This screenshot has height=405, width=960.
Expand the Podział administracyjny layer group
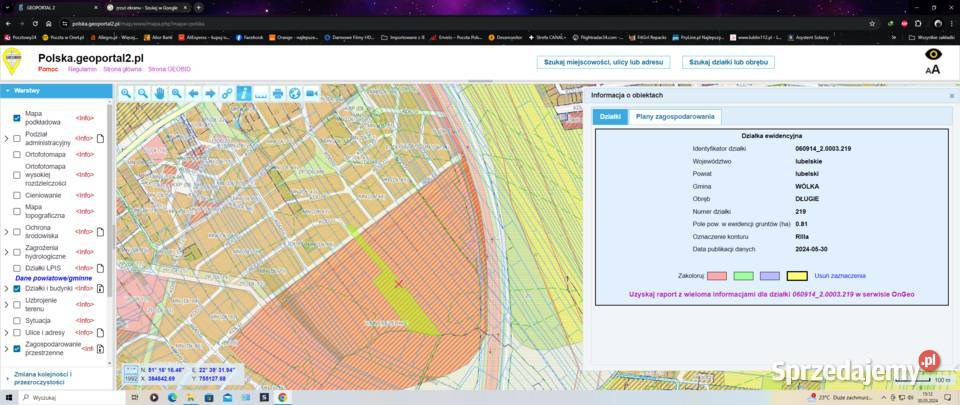pos(6,138)
